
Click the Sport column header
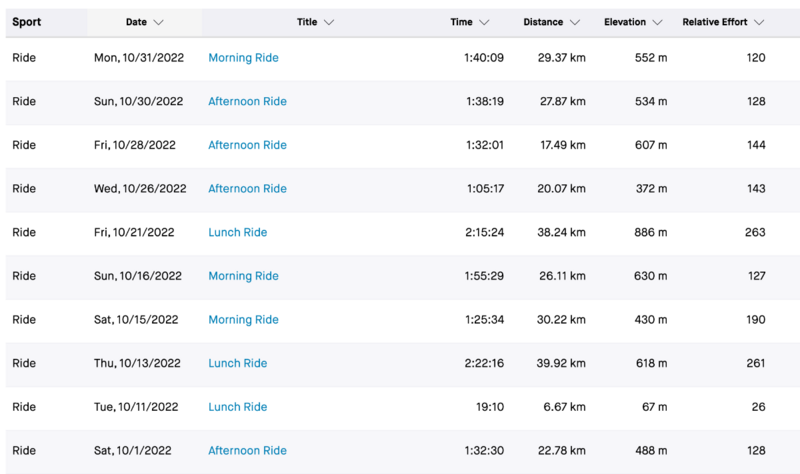[27, 22]
